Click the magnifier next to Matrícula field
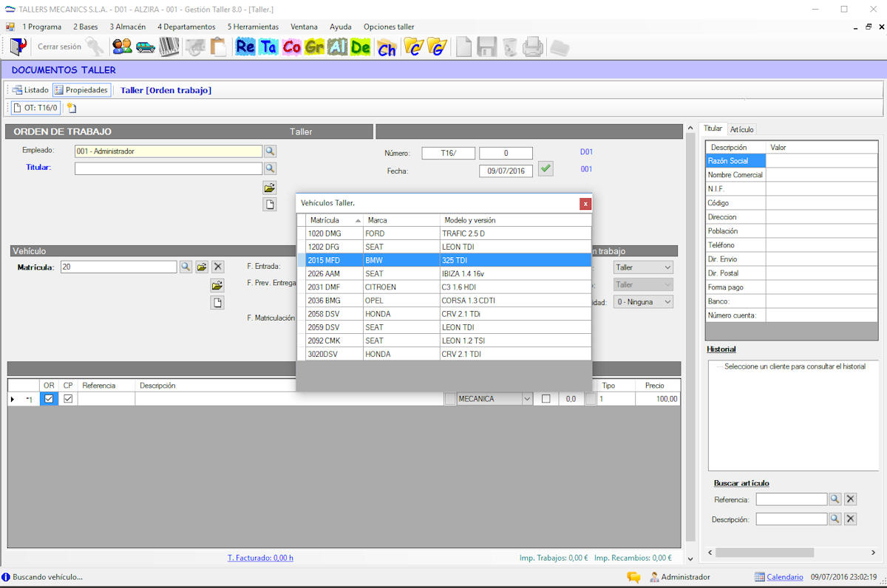This screenshot has width=887, height=588. coord(186,267)
